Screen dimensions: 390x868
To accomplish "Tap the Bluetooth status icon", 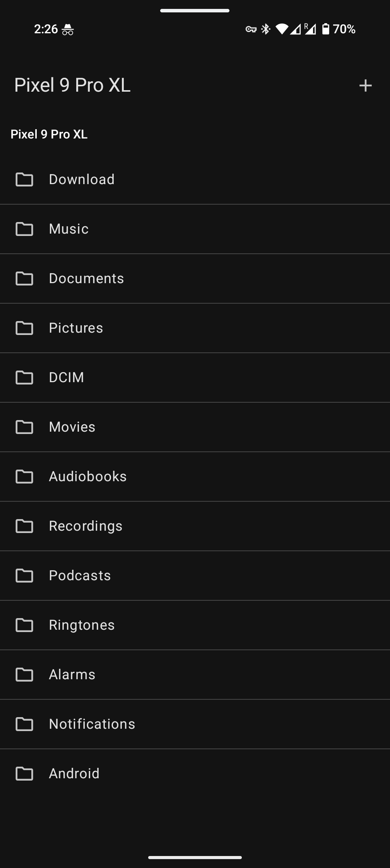I will point(266,29).
